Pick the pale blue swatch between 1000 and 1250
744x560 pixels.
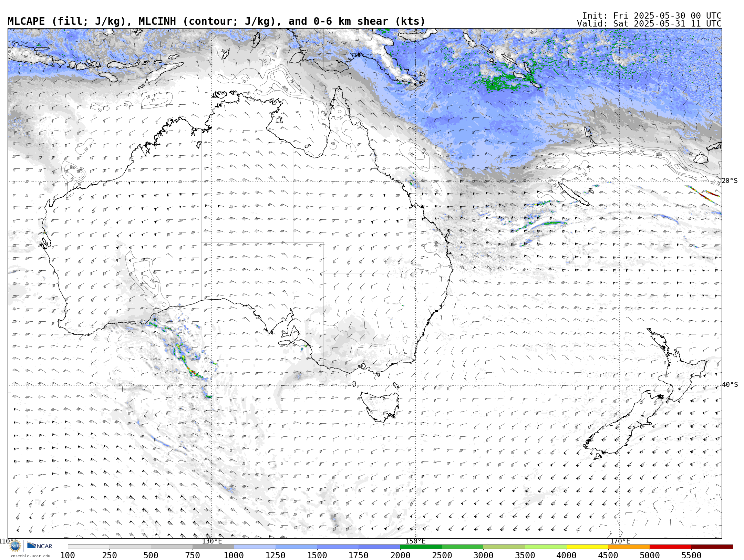pyautogui.click(x=255, y=547)
